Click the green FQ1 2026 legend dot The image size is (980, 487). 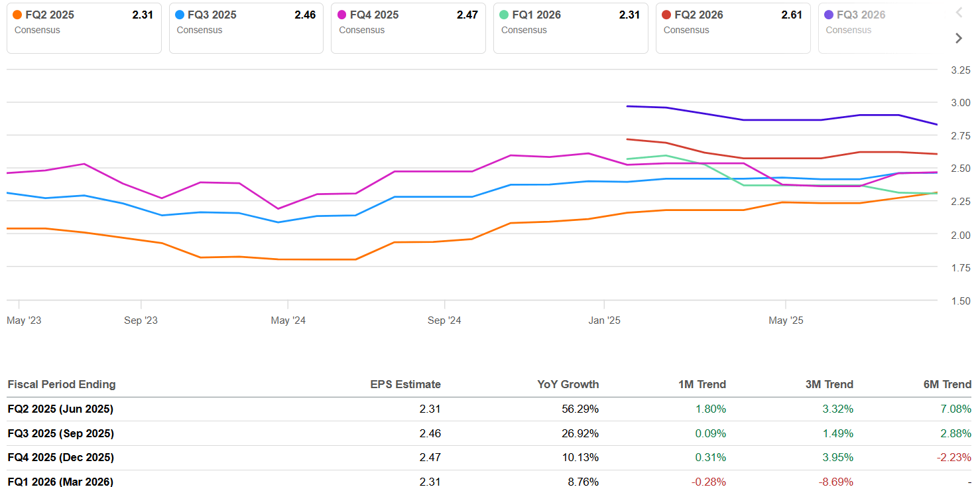[505, 15]
